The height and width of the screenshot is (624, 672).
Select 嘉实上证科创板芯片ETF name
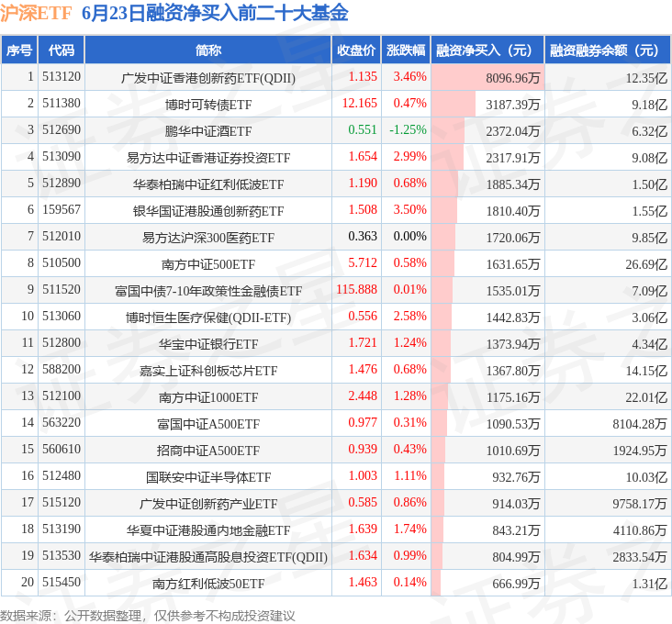208,371
